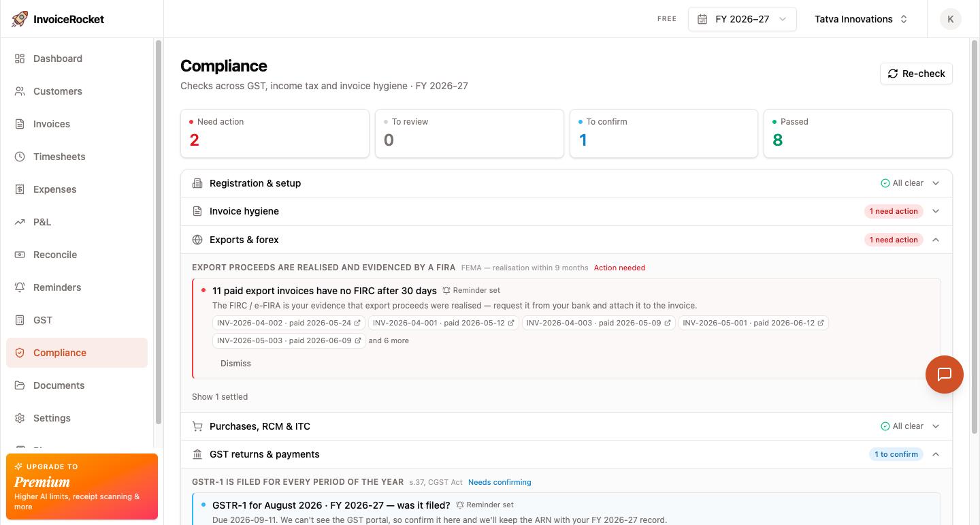Go to Dashboard in the sidebar
Screen dimensions: 980x525
[x=77, y=59]
